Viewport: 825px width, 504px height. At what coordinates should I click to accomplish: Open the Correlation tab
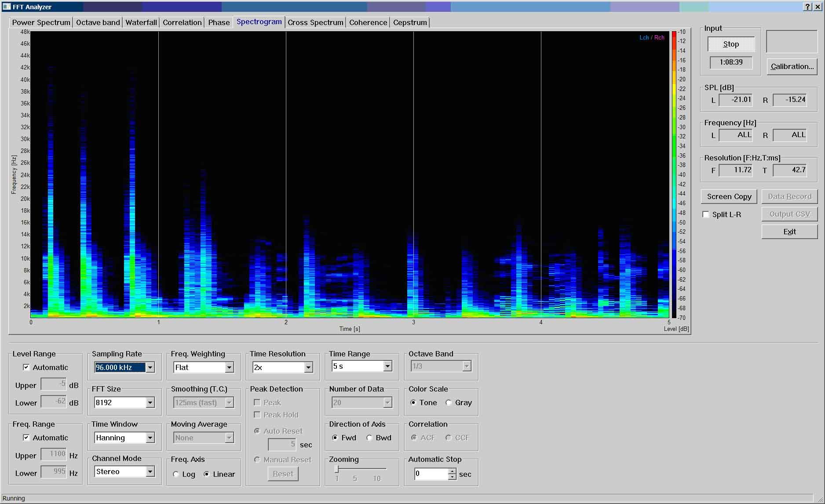pos(182,22)
